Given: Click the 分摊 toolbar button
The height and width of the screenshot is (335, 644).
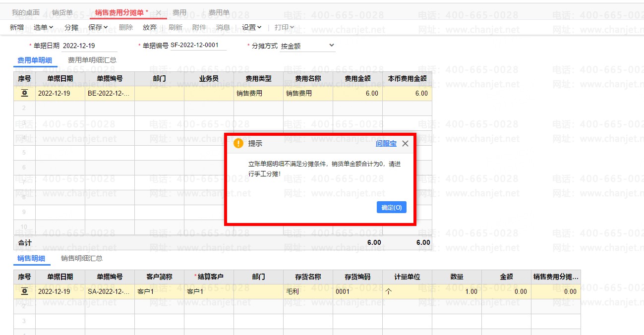Looking at the screenshot, I should click(x=71, y=27).
